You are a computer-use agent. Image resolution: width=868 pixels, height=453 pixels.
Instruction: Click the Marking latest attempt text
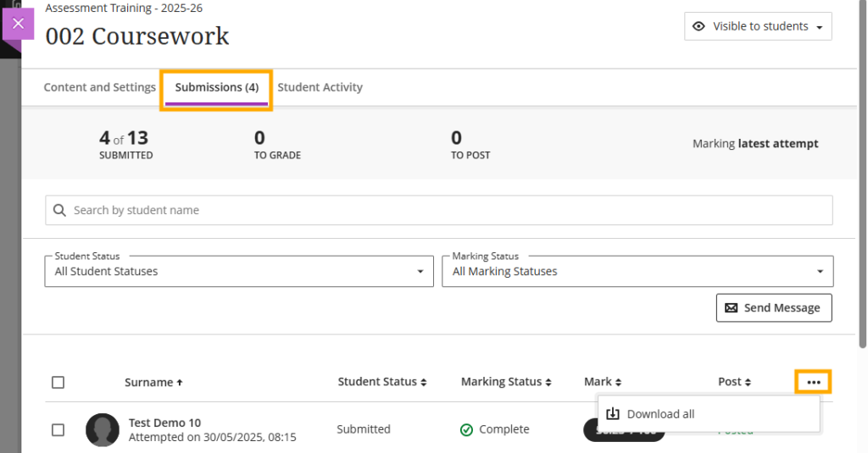(755, 144)
